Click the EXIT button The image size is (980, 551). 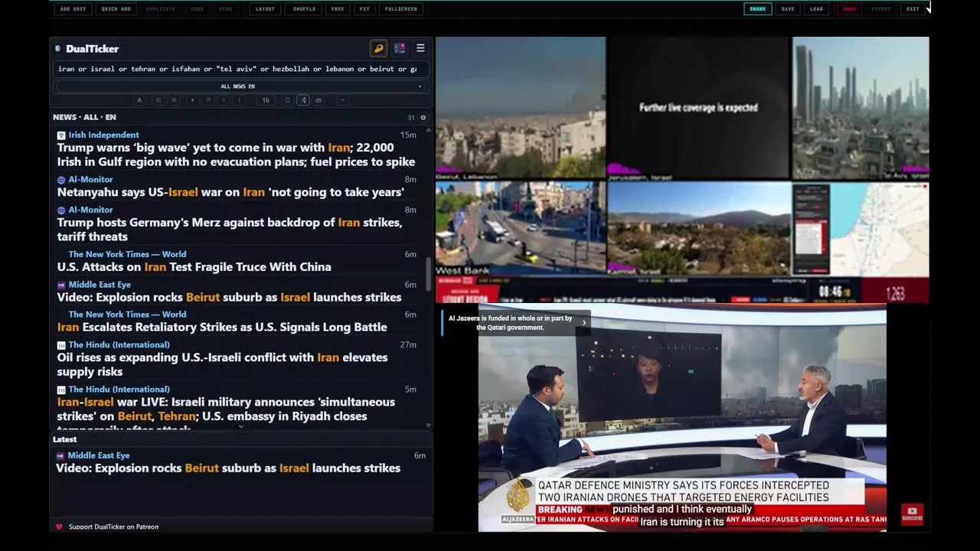click(x=913, y=9)
